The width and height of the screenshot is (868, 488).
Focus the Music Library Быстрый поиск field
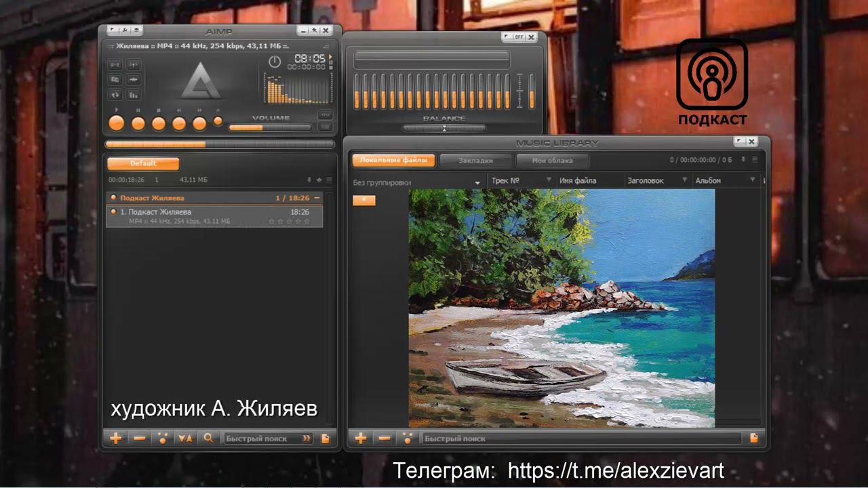[582, 439]
